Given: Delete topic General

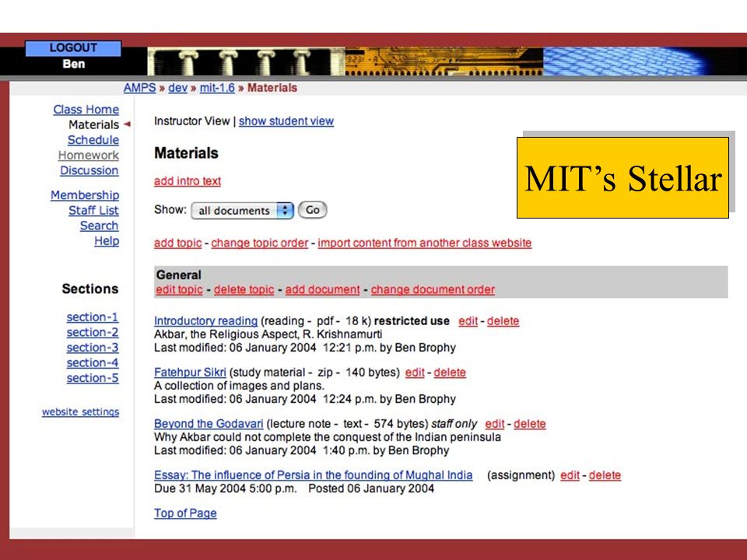Looking at the screenshot, I should pyautogui.click(x=244, y=289).
